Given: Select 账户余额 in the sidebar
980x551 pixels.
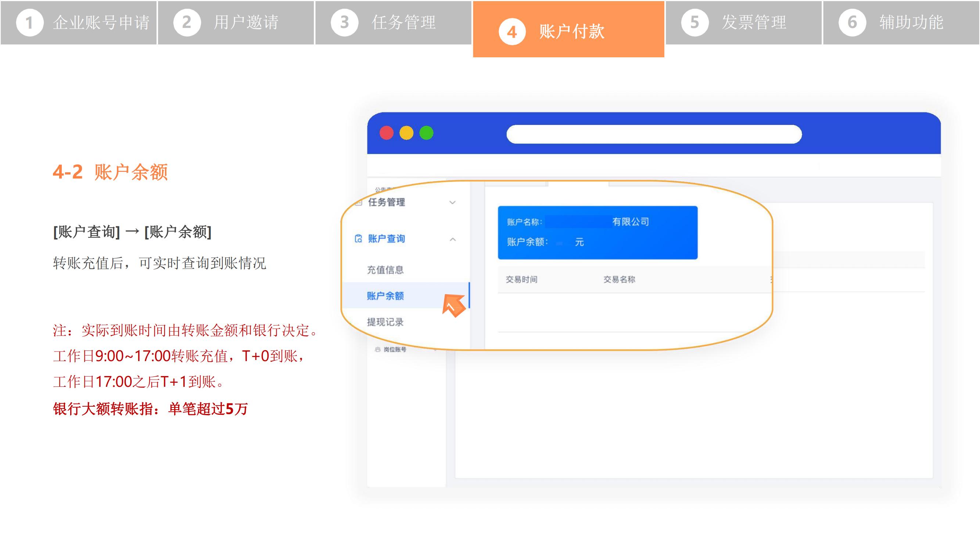Looking at the screenshot, I should (x=385, y=295).
